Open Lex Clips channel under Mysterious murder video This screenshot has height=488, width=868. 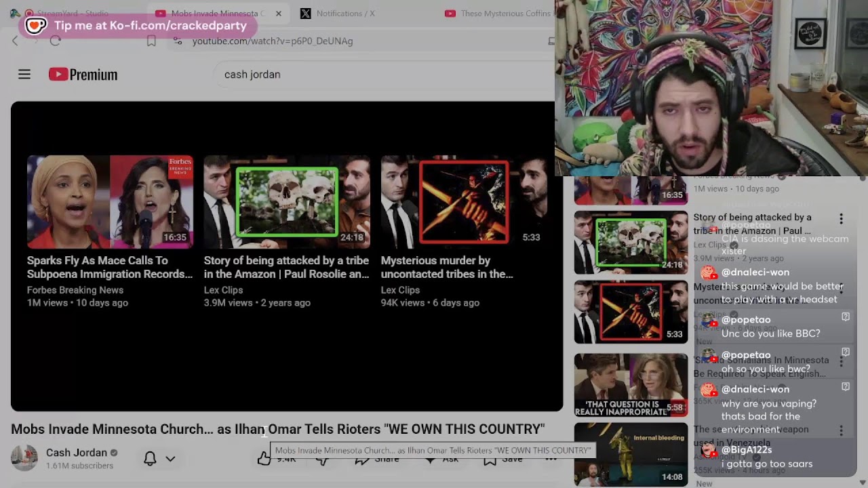(400, 290)
